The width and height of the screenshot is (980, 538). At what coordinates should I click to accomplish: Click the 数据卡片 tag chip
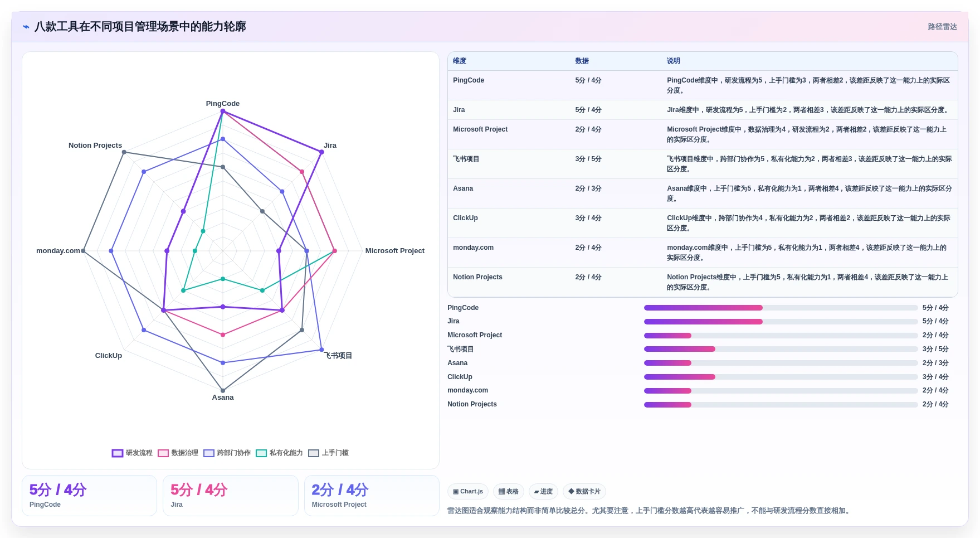[584, 491]
